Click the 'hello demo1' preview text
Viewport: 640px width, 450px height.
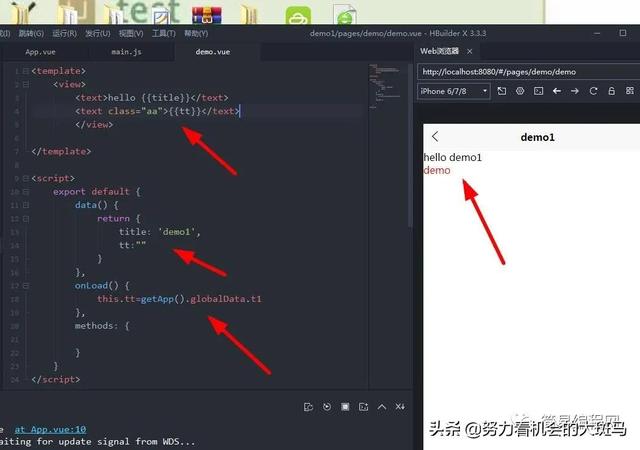point(453,157)
